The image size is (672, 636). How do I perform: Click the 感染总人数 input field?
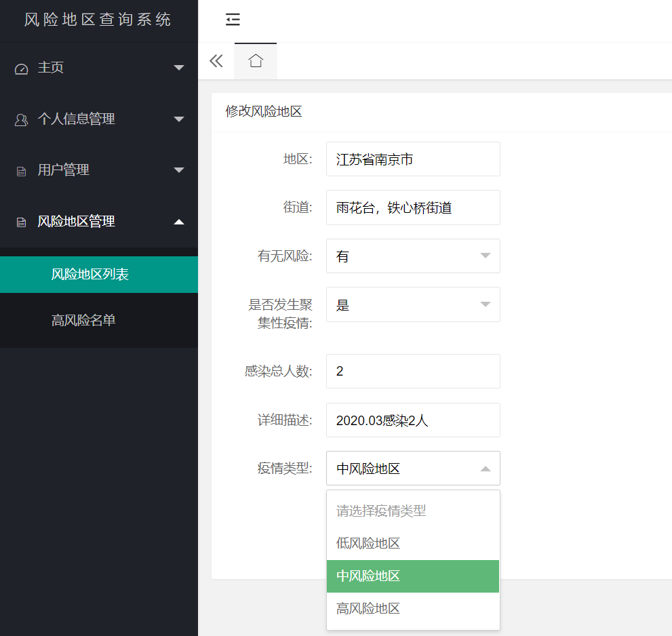point(413,371)
